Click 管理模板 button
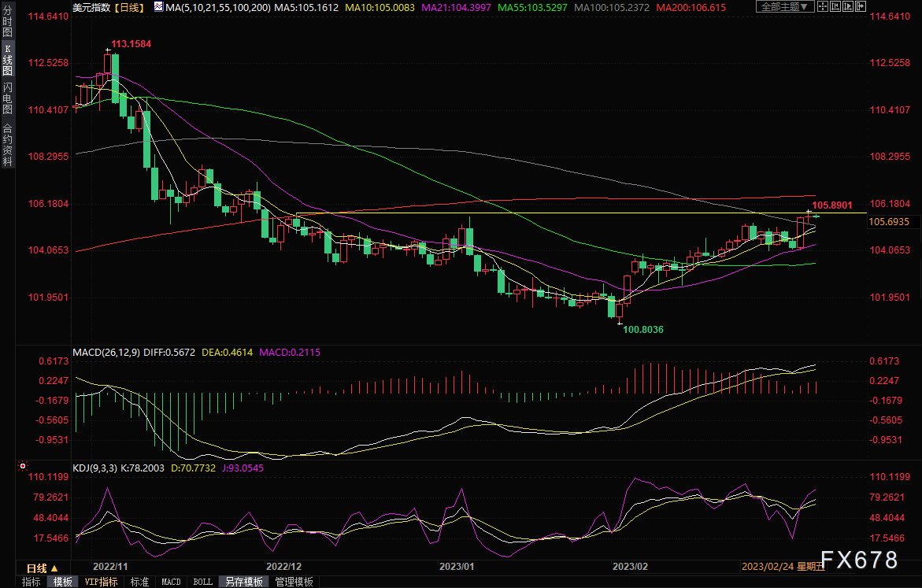The image size is (922, 588). [x=294, y=582]
